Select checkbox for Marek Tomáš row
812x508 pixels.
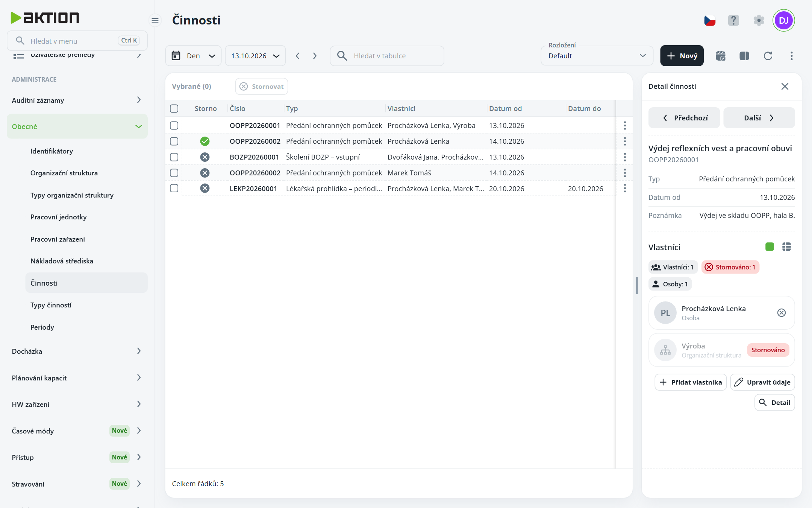pos(174,173)
